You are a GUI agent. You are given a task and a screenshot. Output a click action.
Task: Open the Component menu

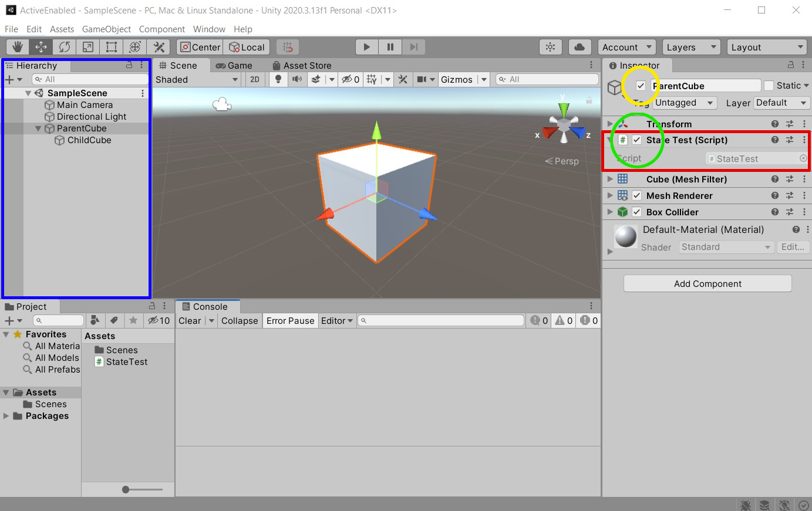pos(162,29)
